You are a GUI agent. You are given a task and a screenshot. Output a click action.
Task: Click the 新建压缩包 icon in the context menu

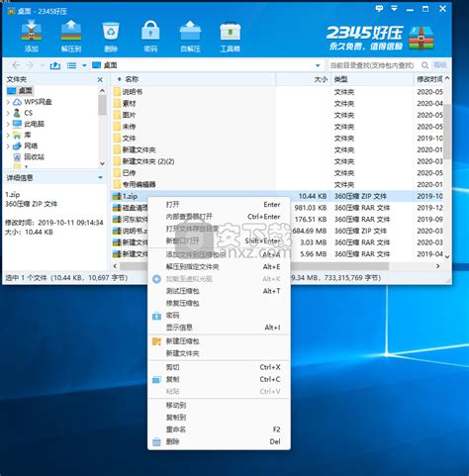156,341
